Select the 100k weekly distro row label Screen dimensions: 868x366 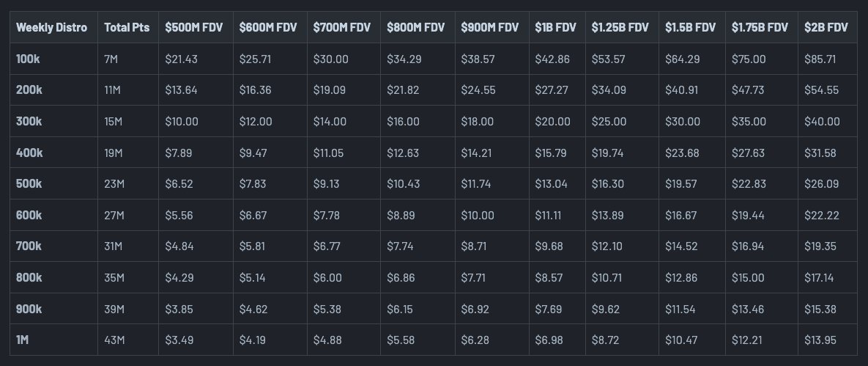(30, 59)
